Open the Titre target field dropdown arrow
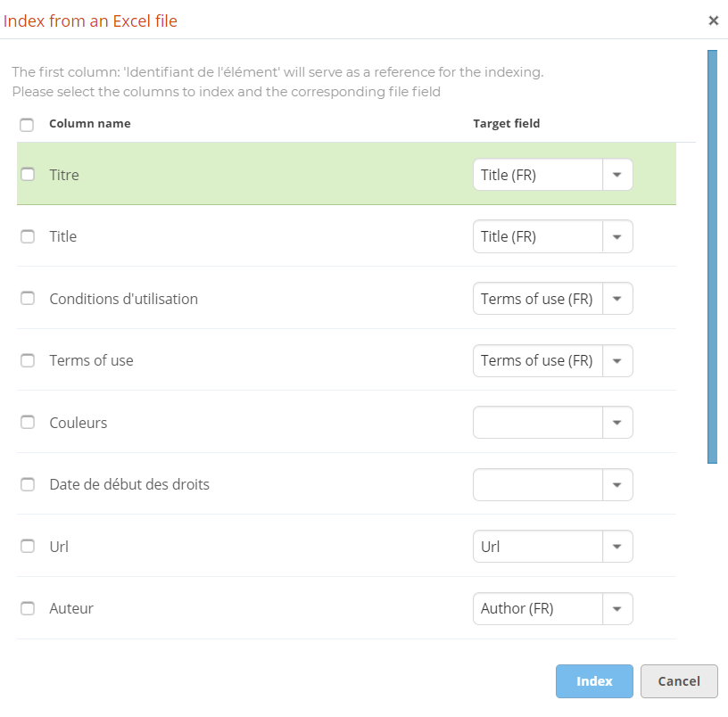Image resolution: width=728 pixels, height=717 pixels. (x=617, y=175)
